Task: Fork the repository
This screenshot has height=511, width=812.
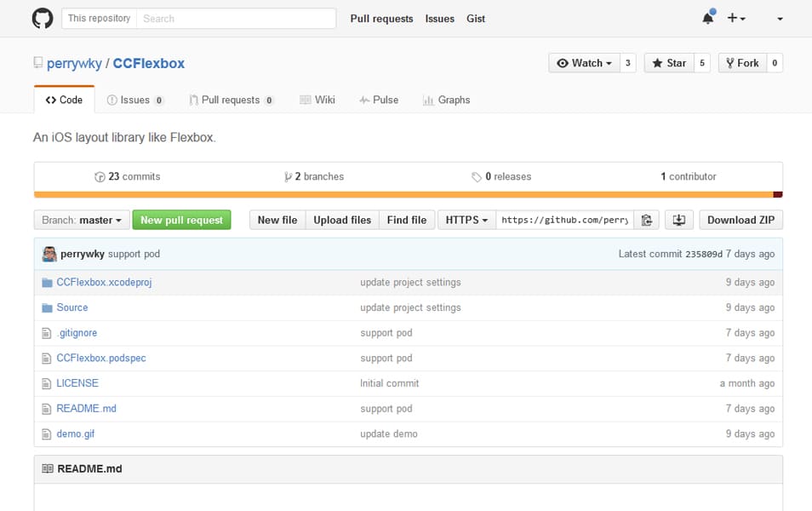Action: pos(742,63)
